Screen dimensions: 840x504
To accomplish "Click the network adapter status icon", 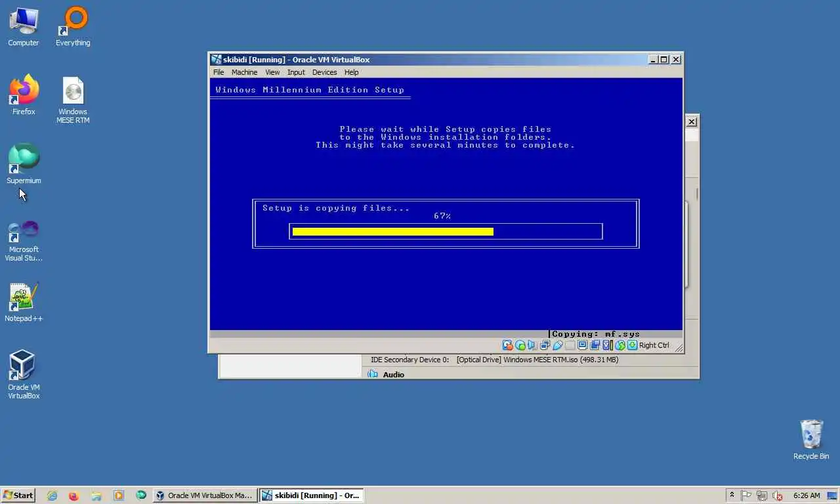I will pos(545,345).
